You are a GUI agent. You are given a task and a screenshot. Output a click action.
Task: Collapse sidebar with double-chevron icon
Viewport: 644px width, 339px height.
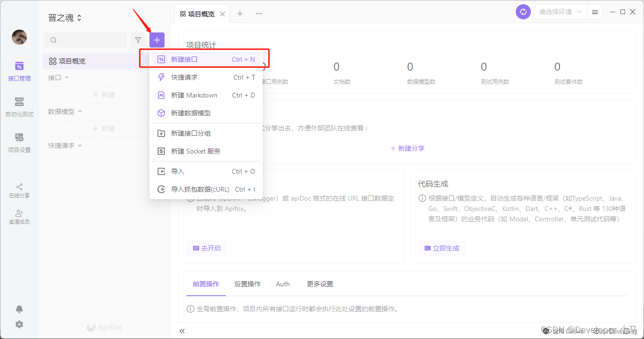(182, 331)
